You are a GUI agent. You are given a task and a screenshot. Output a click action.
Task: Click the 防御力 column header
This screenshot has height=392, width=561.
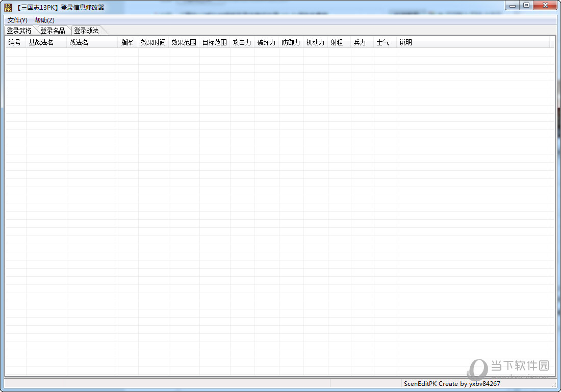click(291, 42)
